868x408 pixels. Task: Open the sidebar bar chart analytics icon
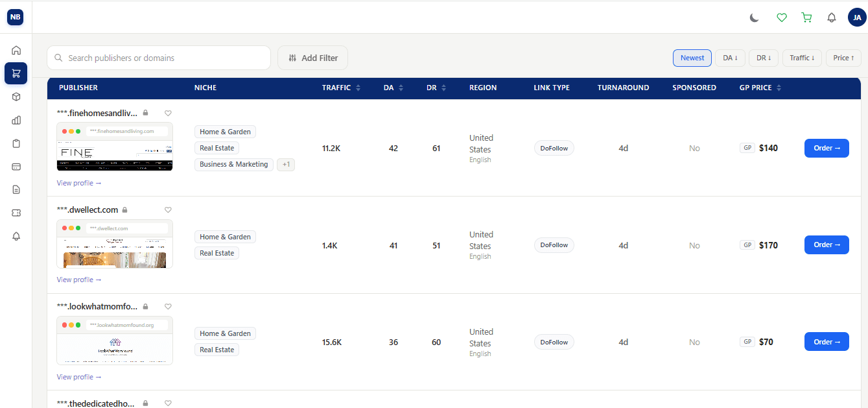(x=16, y=120)
